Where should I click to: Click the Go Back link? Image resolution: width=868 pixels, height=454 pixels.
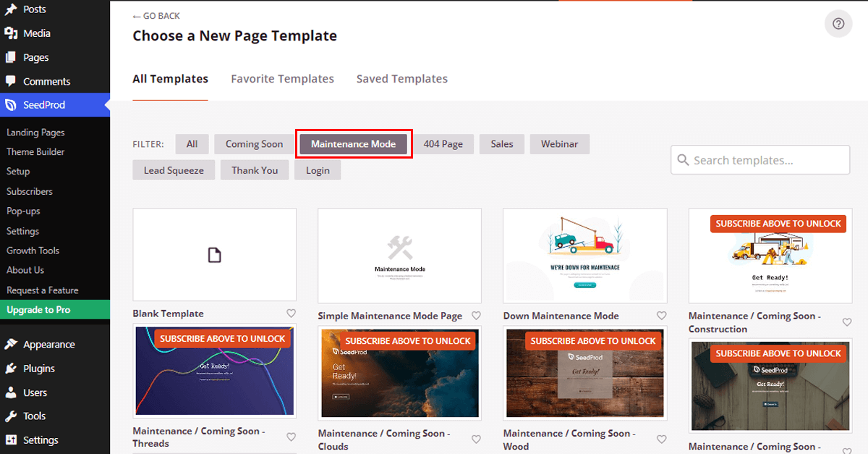click(x=156, y=16)
